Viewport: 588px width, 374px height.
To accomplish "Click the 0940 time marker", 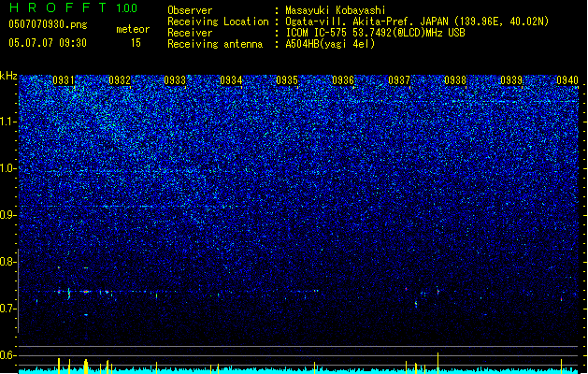I will point(567,80).
